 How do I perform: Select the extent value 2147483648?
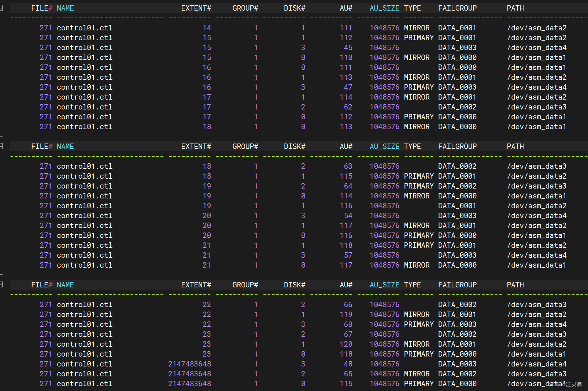click(x=189, y=364)
